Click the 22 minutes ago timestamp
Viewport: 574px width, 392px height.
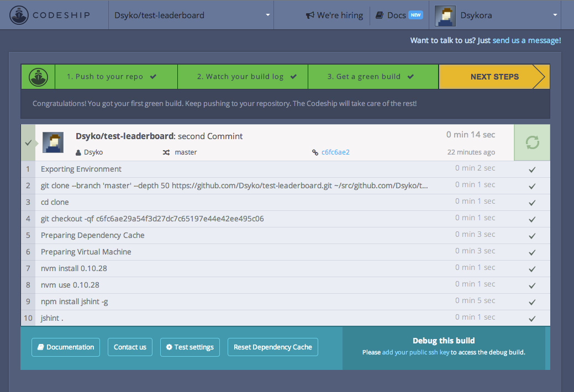pyautogui.click(x=471, y=152)
